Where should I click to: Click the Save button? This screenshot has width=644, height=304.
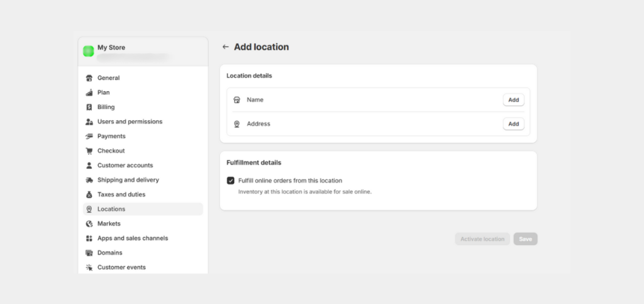coord(525,239)
